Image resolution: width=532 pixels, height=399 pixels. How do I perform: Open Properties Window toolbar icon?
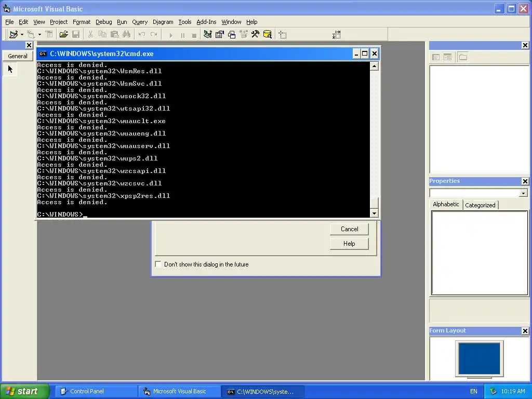pyautogui.click(x=220, y=34)
